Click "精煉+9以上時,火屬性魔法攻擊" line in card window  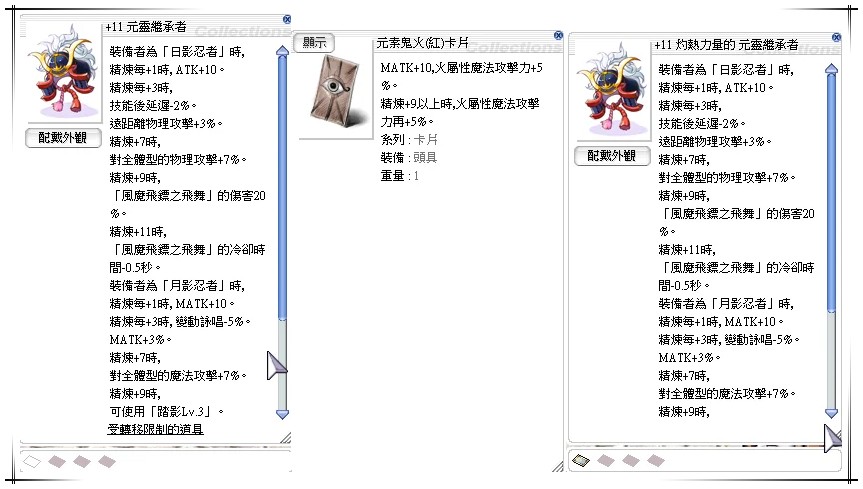coord(460,104)
